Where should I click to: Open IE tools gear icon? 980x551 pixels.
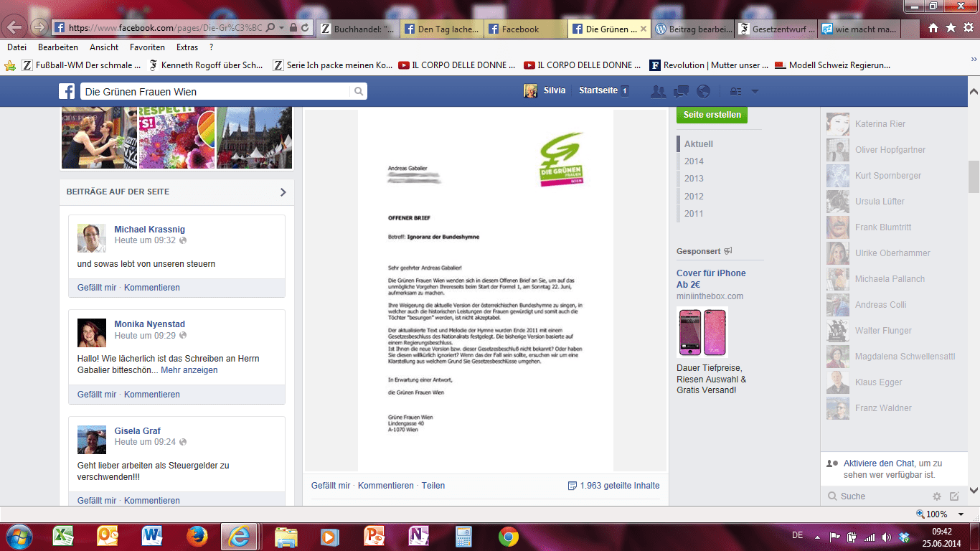click(x=968, y=28)
